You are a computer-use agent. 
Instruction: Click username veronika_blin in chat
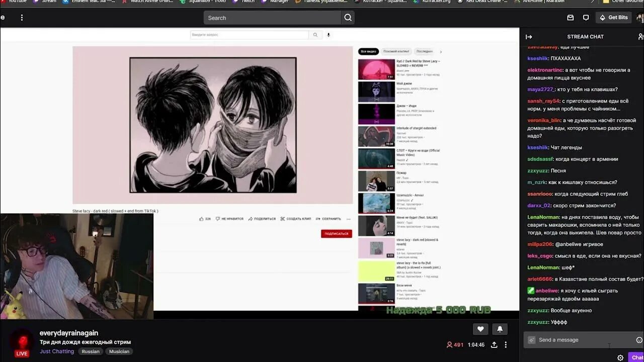(544, 120)
